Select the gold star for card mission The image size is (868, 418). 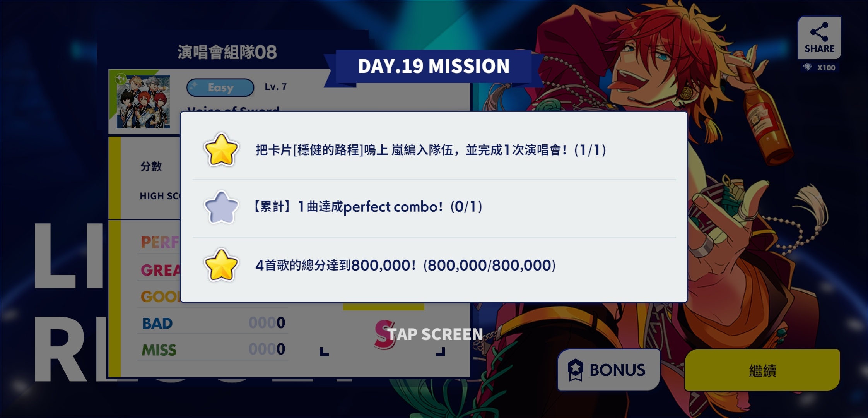coord(221,150)
